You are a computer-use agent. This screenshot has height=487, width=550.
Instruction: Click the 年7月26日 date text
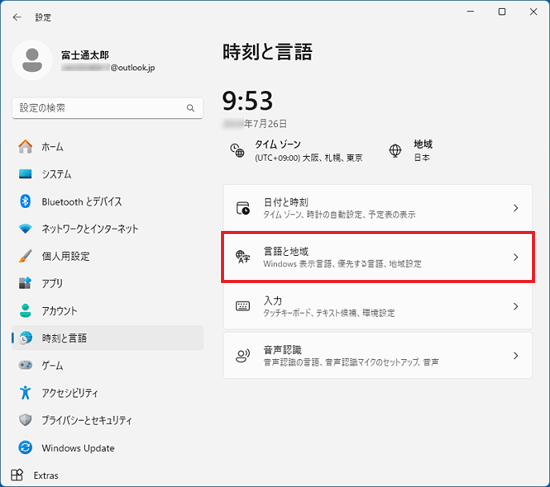coord(266,124)
